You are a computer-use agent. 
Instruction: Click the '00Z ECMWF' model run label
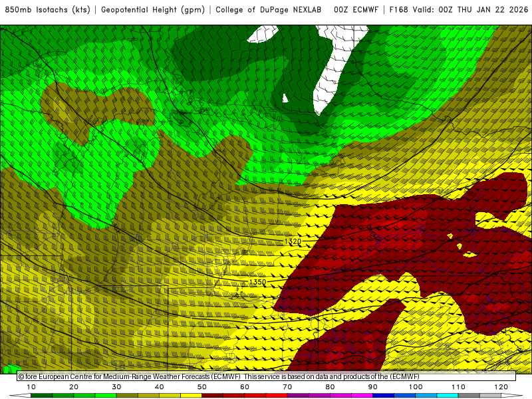(356, 10)
